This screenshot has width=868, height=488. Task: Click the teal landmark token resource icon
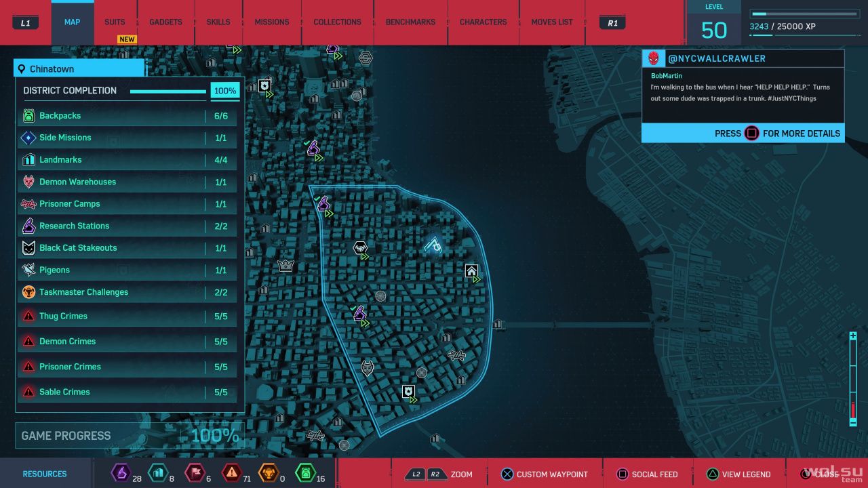(x=157, y=473)
